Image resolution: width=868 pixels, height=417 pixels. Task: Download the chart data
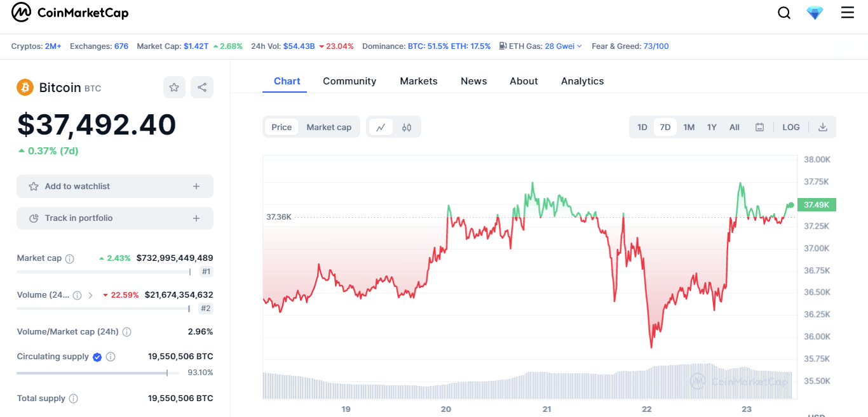(823, 127)
